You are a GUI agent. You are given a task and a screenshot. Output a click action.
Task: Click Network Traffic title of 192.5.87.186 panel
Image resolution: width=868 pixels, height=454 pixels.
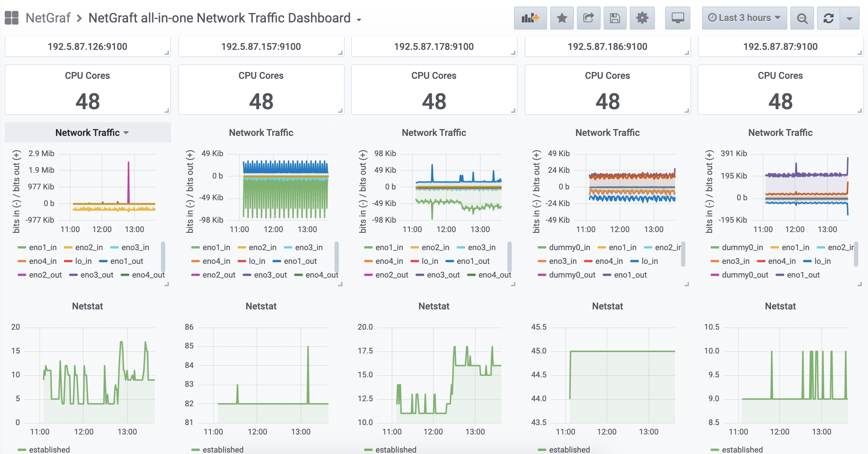[608, 133]
